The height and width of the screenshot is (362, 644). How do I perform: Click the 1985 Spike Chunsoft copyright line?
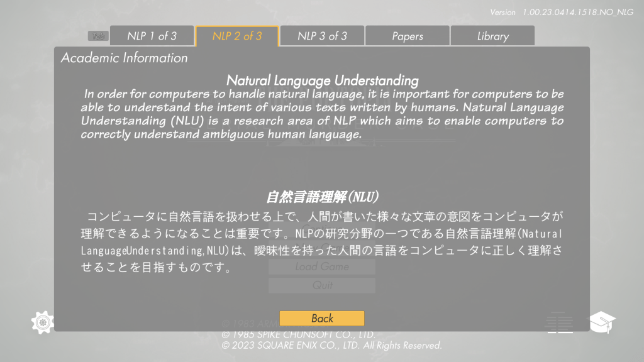point(299,335)
